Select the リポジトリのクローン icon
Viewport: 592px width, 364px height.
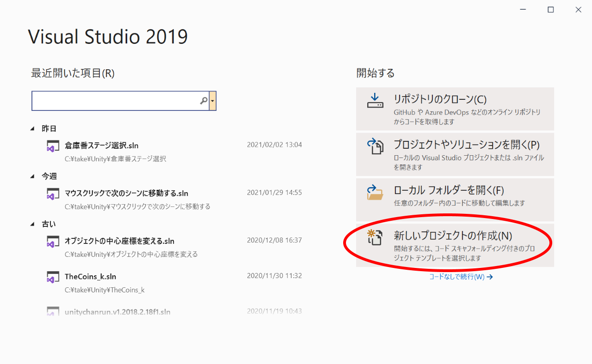point(375,98)
